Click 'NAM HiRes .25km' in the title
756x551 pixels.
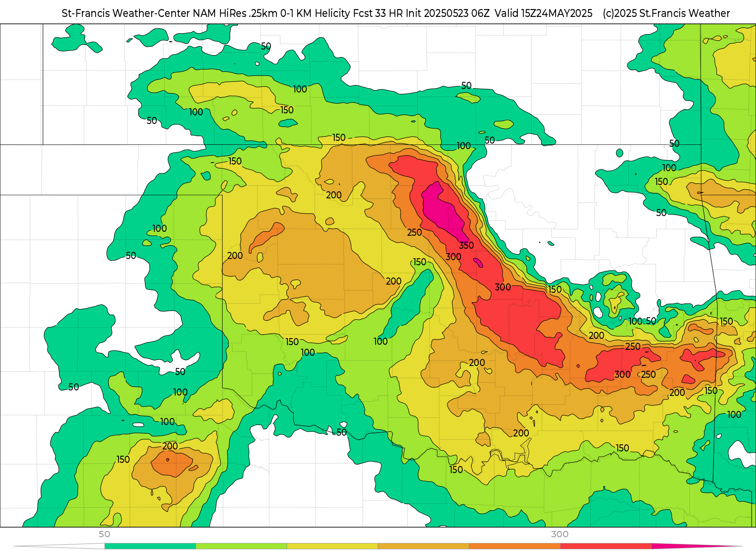(x=235, y=13)
